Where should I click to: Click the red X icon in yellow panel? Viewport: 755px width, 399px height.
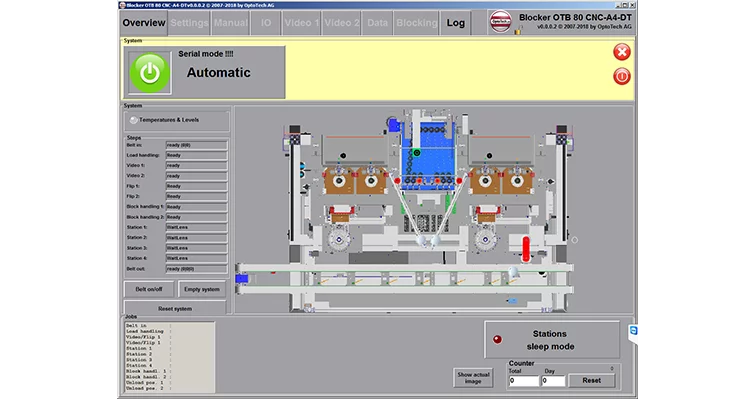[x=622, y=52]
